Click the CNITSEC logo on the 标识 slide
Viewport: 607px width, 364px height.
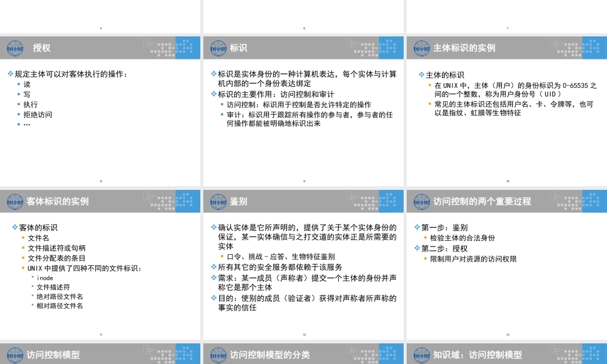(x=219, y=49)
